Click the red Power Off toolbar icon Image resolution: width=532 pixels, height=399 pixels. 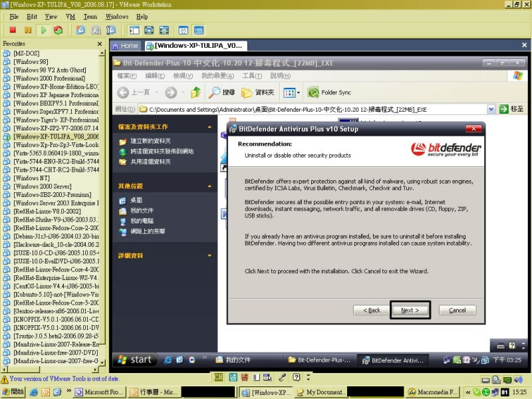[13, 30]
